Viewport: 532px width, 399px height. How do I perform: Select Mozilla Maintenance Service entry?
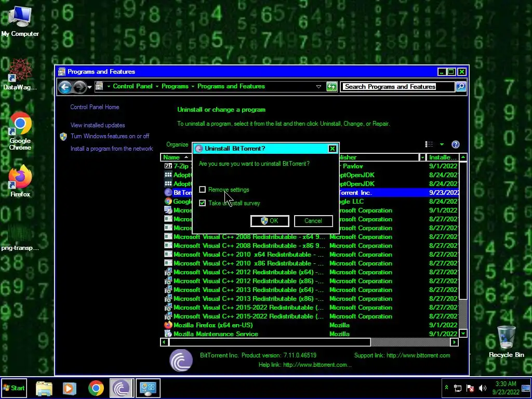coord(216,334)
